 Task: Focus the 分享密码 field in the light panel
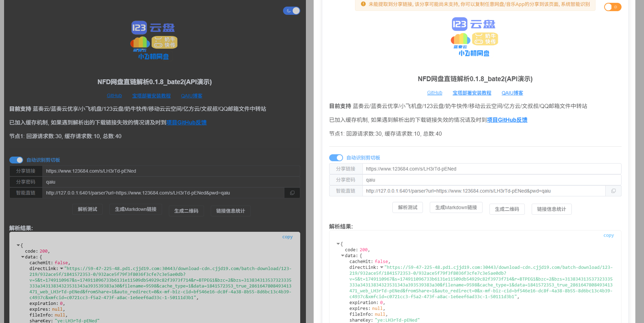click(491, 180)
